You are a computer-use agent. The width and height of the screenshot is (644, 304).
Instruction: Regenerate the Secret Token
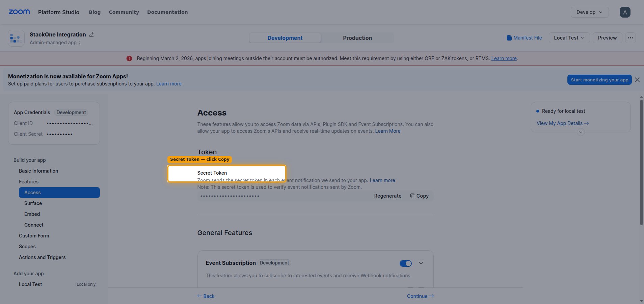[387, 196]
